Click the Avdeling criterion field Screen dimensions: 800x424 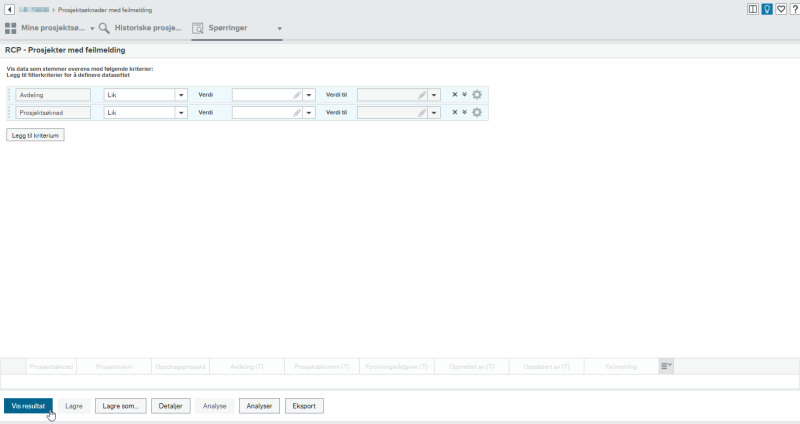(53, 95)
